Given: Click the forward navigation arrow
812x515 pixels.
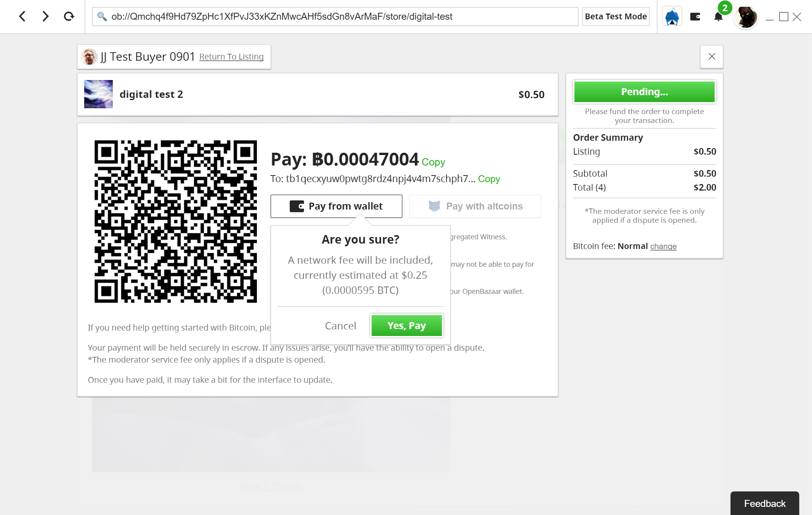Looking at the screenshot, I should pos(45,16).
